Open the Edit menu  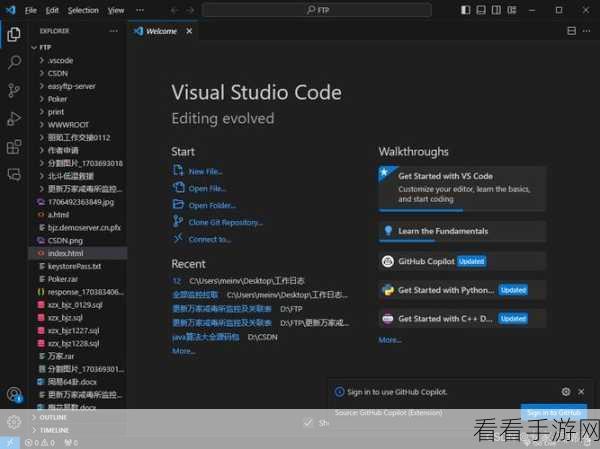pos(52,10)
